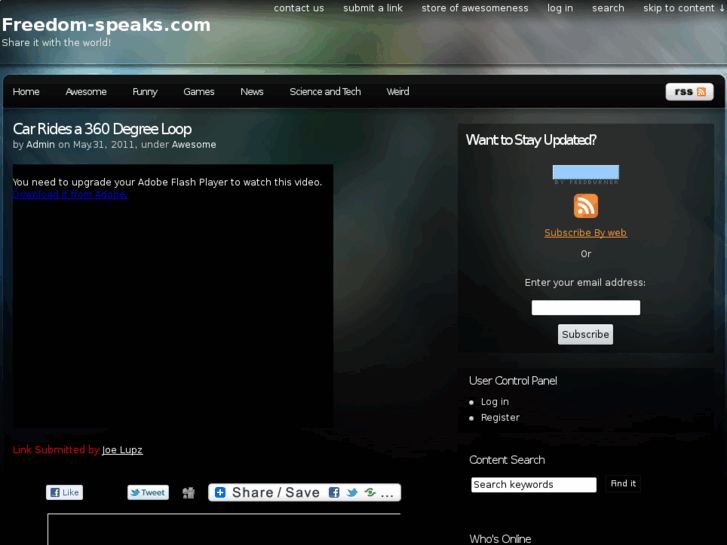Image resolution: width=727 pixels, height=545 pixels.
Task: Click the contact us link
Action: tap(299, 8)
